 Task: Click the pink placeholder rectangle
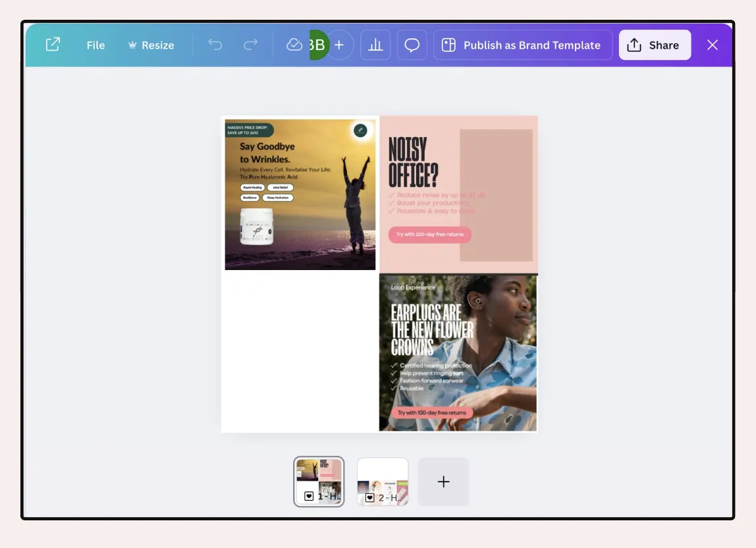click(496, 195)
